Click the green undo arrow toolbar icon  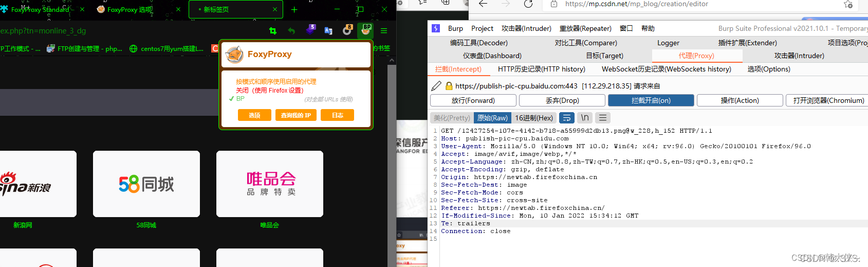(291, 31)
